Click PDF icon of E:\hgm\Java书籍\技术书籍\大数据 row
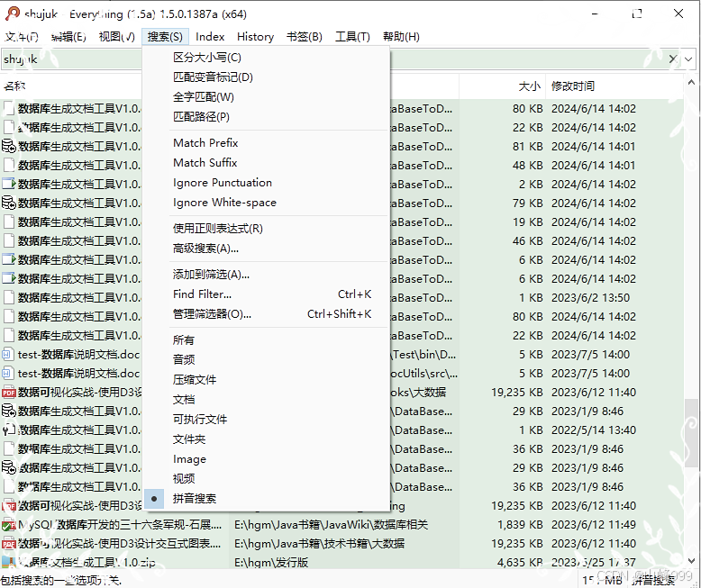The image size is (701, 588). (x=9, y=543)
